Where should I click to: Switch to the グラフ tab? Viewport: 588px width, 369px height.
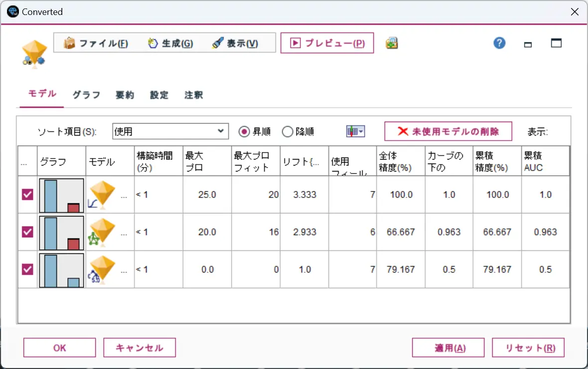(x=86, y=95)
